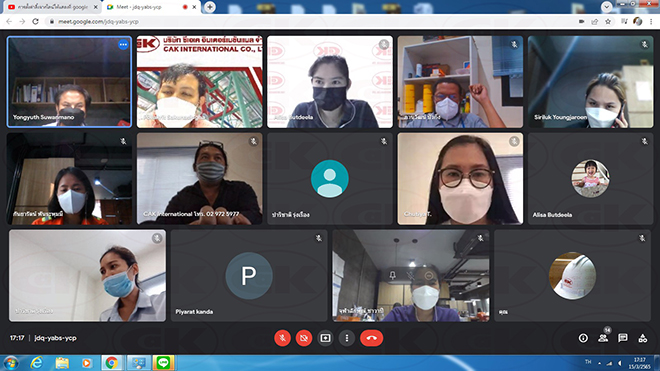Click the red leave call button
This screenshot has width=660, height=371.
[x=372, y=338]
